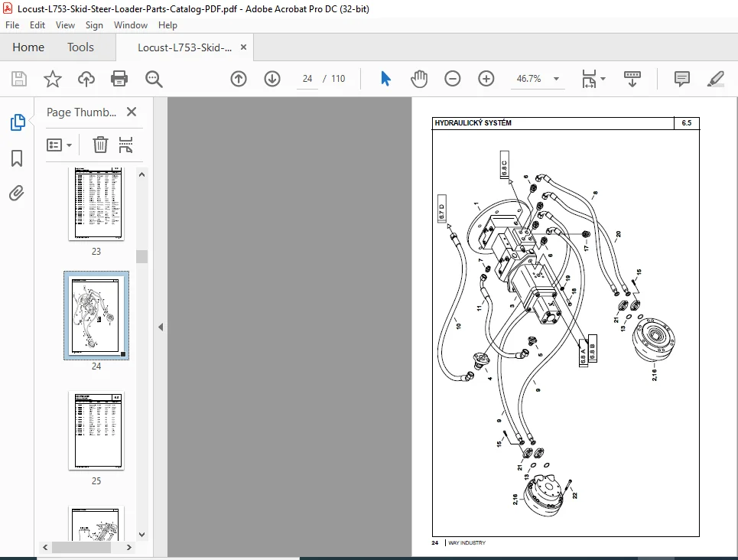Click thumbnail panel scroll left arrow
Viewport: 738px width, 560px height.
[x=45, y=547]
